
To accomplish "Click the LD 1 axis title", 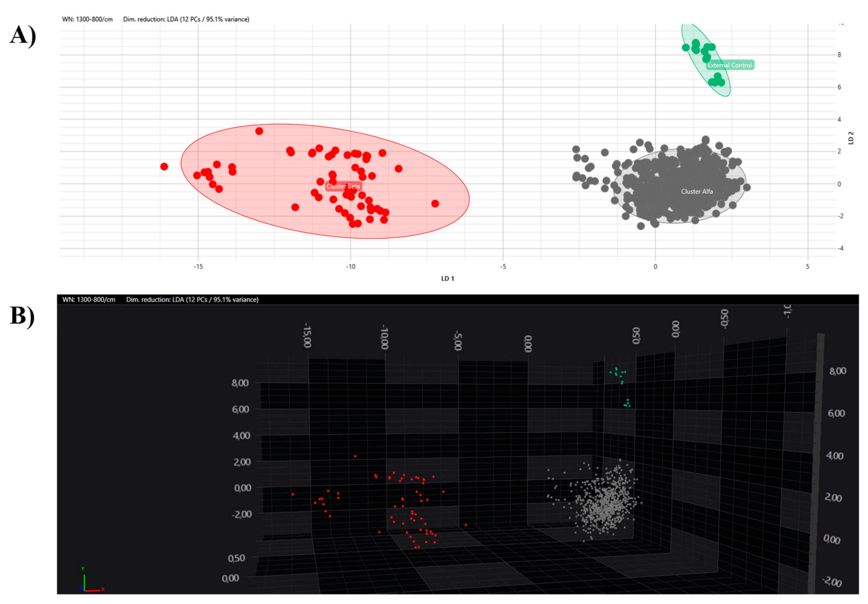I will [x=448, y=278].
